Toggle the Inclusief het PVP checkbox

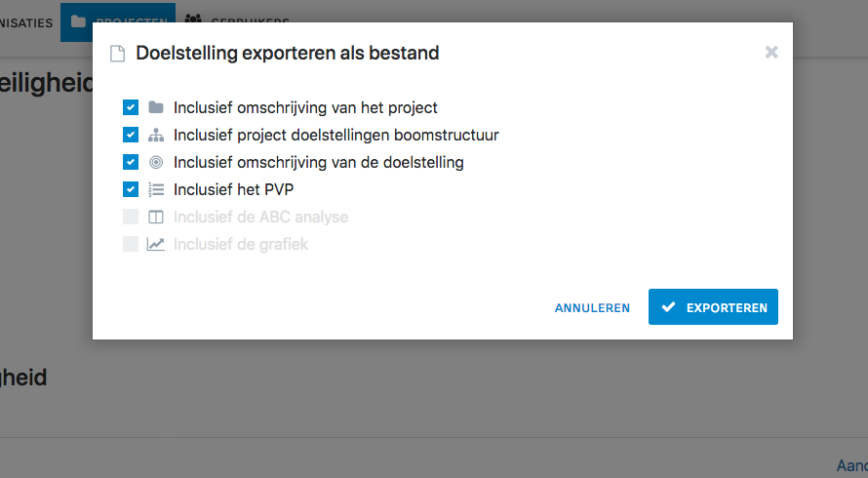tap(131, 189)
